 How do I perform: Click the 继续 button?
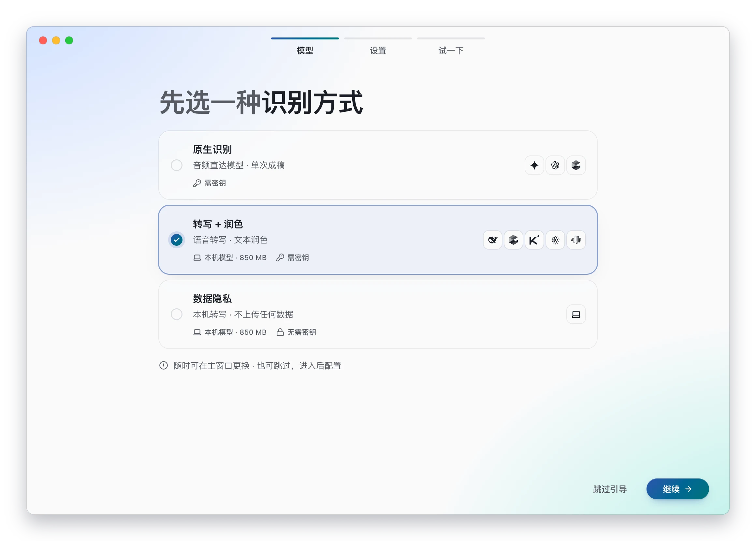[x=677, y=489]
